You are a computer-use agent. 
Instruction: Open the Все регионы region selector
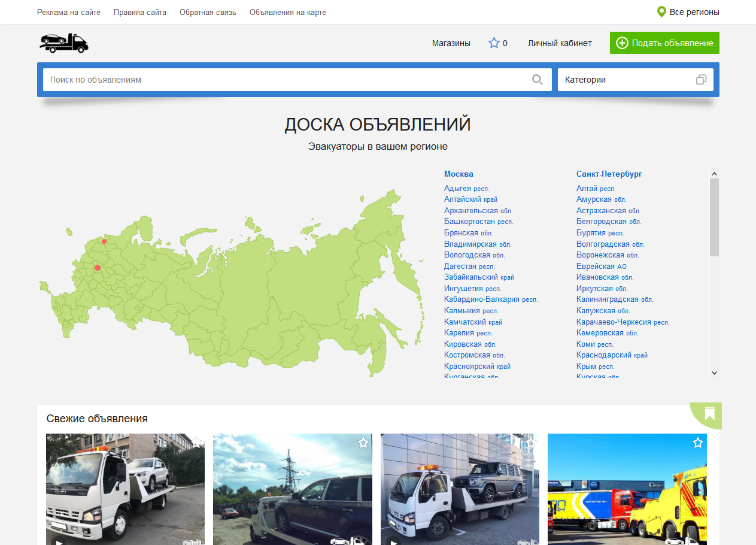[694, 12]
